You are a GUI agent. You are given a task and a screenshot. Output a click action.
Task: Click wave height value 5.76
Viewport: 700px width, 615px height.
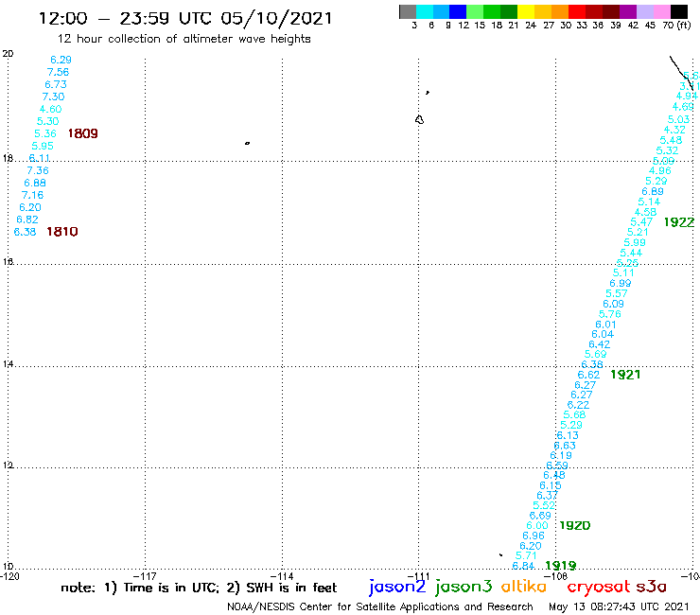point(610,314)
